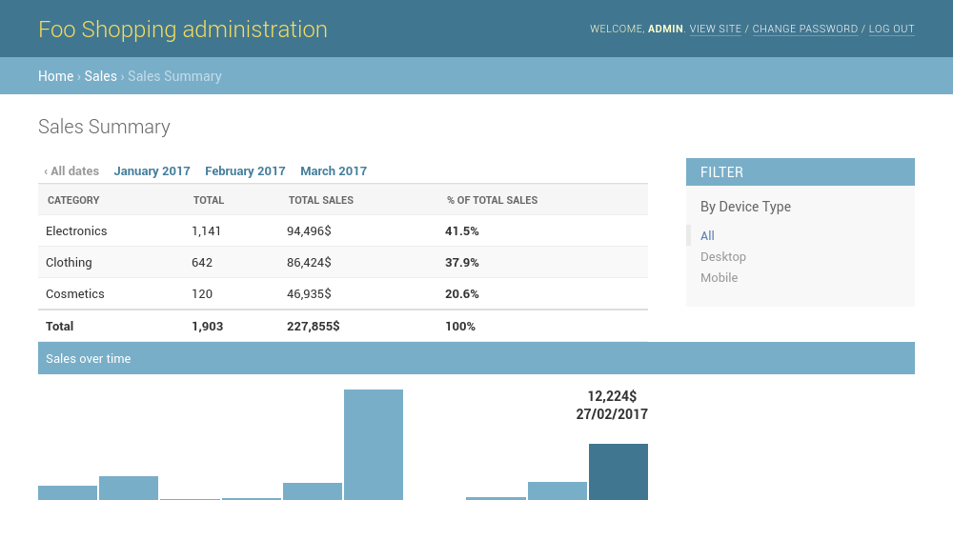Click the tallest bar in sales chart

point(374,445)
